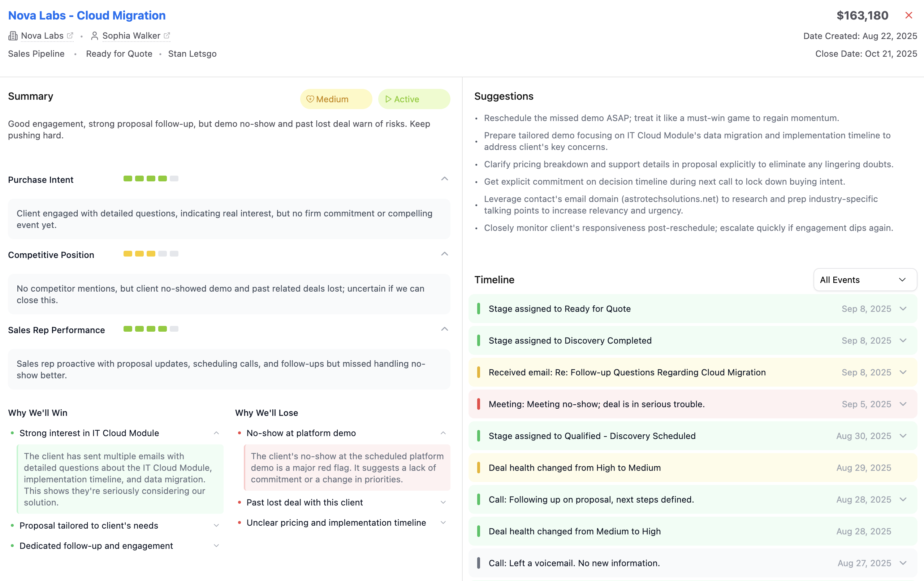Expand 'Call: Left a voicemail' timeline entry
This screenshot has width=924, height=581.
(903, 563)
